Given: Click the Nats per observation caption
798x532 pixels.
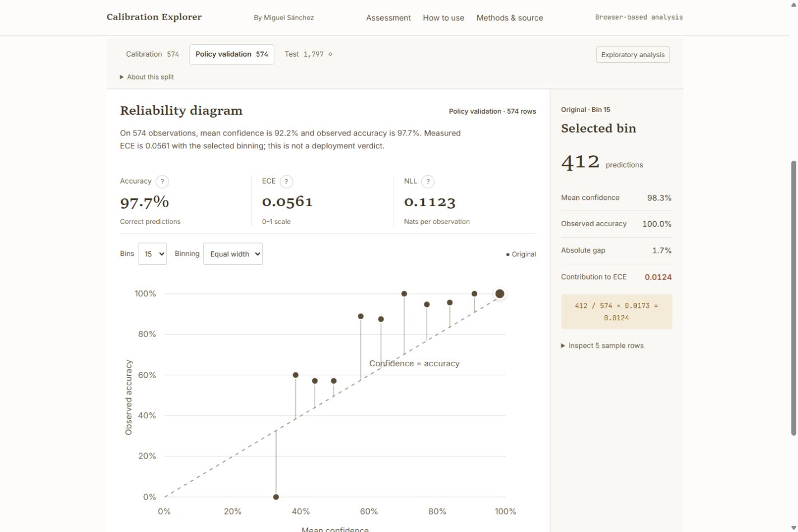Looking at the screenshot, I should pyautogui.click(x=437, y=222).
